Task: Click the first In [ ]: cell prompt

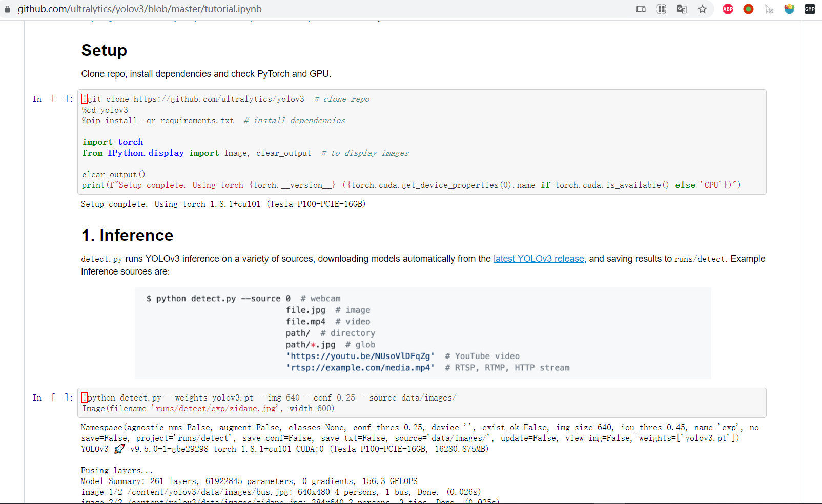Action: pyautogui.click(x=53, y=99)
